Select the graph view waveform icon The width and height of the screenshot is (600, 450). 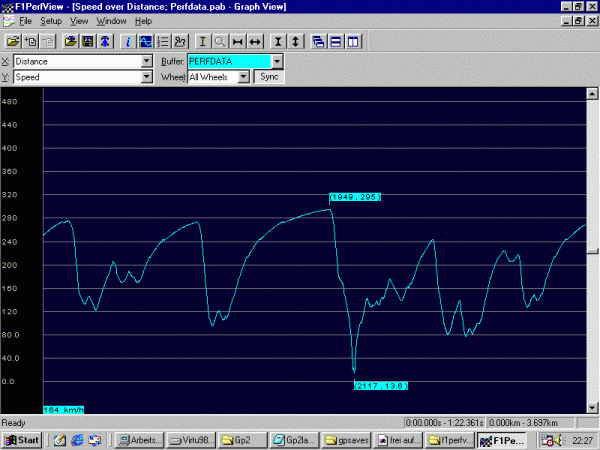coord(145,42)
